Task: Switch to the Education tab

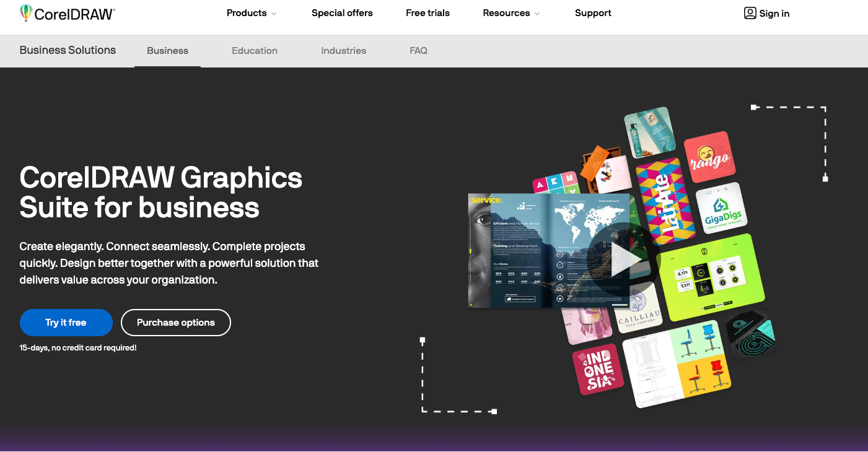Action: pos(255,51)
